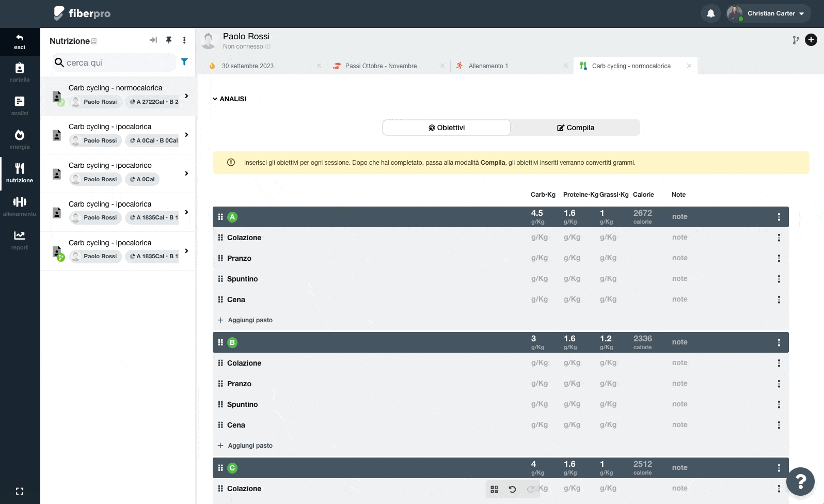Click Paolo Rossi chip under first plan
The height and width of the screenshot is (504, 824).
(x=96, y=102)
